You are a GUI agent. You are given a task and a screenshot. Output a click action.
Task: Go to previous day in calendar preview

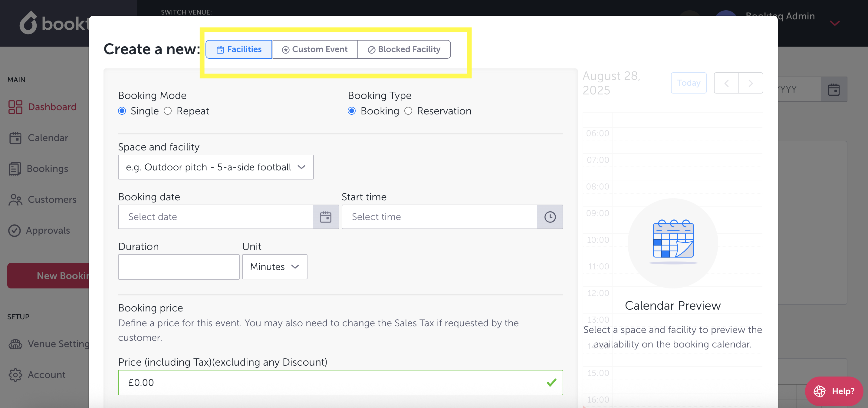(x=726, y=83)
